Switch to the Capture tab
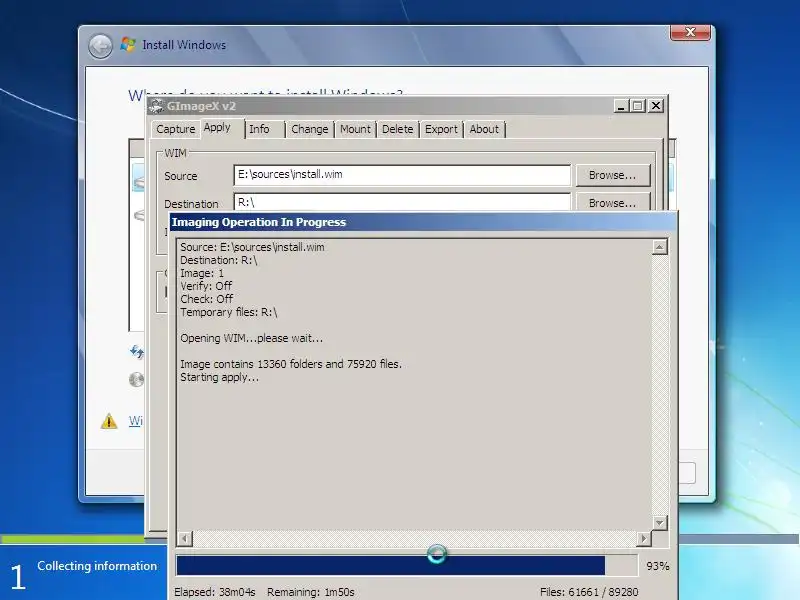 click(175, 129)
